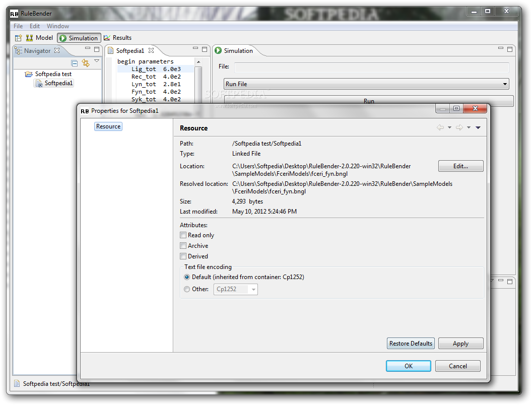Maximize the Properties dialog window
This screenshot has width=532, height=405.
456,108
